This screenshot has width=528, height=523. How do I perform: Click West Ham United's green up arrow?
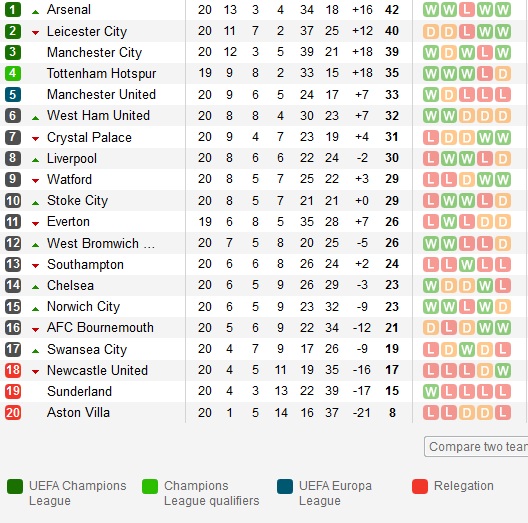(x=35, y=118)
